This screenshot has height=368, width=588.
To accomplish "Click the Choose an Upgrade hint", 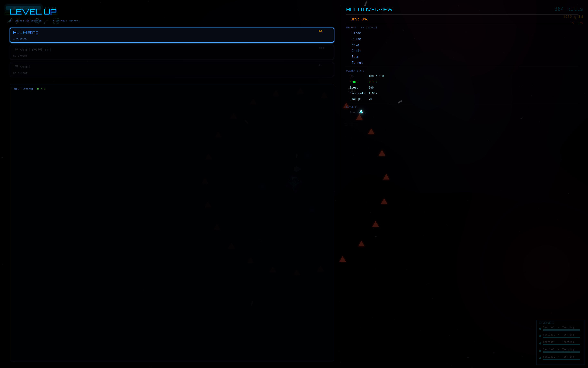I will point(26,21).
